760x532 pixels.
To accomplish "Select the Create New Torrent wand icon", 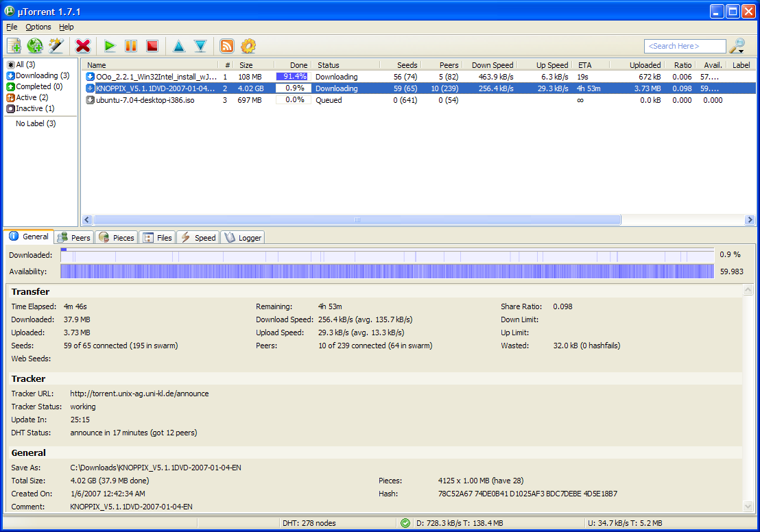I will coord(56,45).
